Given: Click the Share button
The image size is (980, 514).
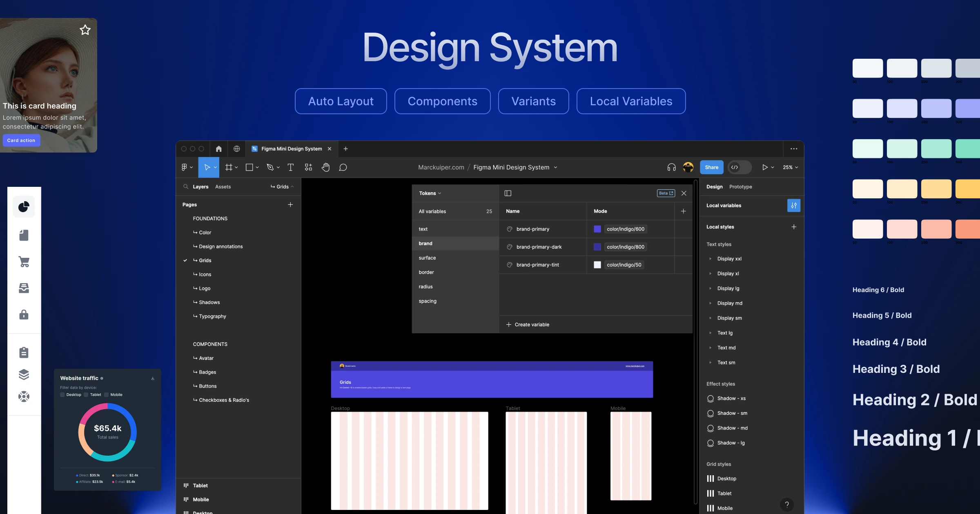Looking at the screenshot, I should pyautogui.click(x=711, y=167).
